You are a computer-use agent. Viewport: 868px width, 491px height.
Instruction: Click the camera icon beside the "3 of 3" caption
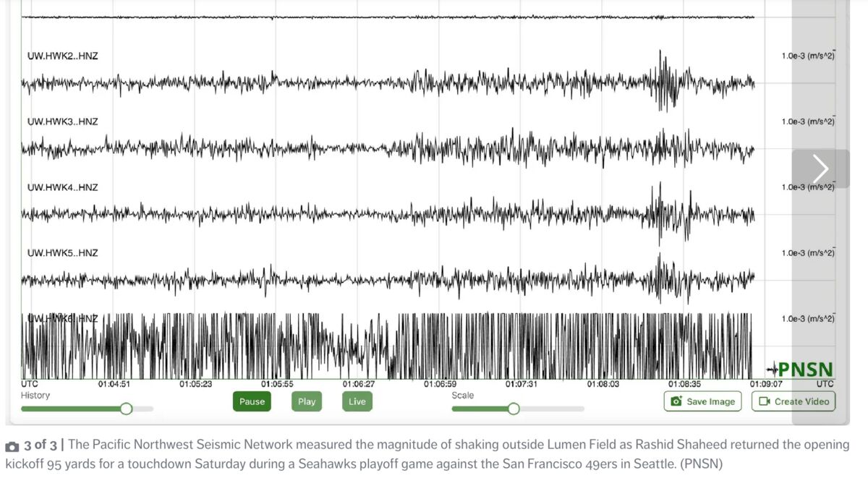(12, 446)
